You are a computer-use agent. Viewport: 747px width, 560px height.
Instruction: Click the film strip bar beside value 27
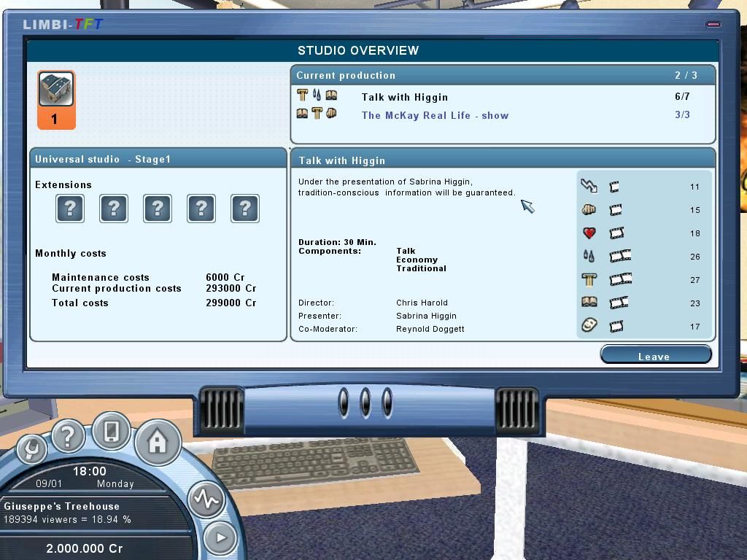620,279
